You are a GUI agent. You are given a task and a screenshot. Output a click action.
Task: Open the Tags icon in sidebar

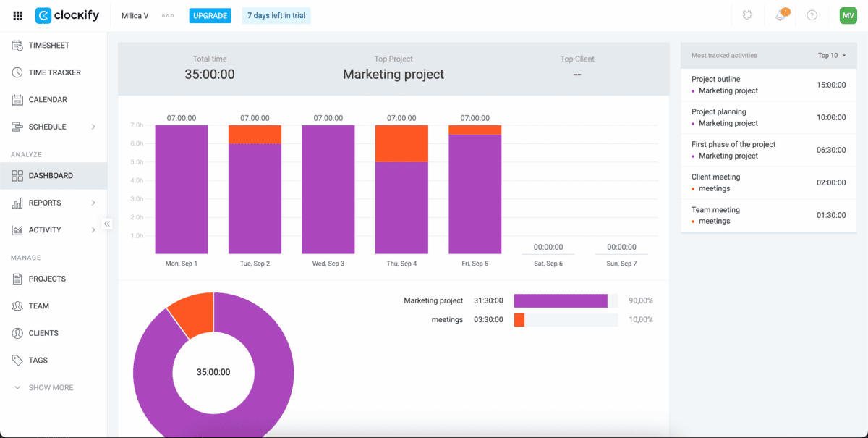pos(18,360)
